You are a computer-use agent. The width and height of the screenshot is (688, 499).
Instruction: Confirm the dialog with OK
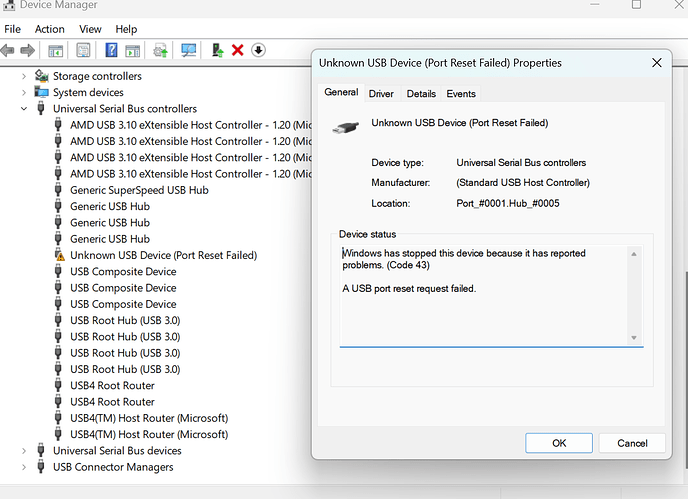(559, 443)
